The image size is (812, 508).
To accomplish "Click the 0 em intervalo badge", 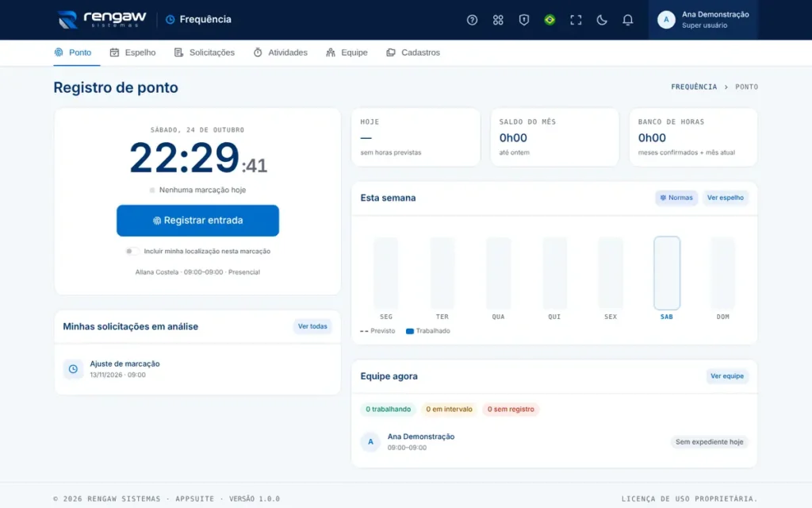I will pos(449,409).
